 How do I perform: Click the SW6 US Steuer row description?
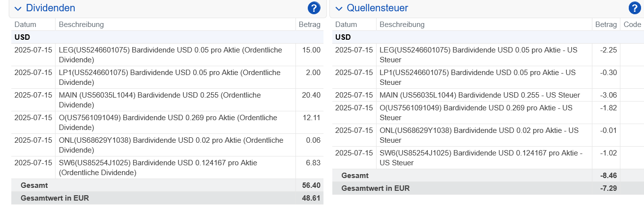pyautogui.click(x=481, y=158)
